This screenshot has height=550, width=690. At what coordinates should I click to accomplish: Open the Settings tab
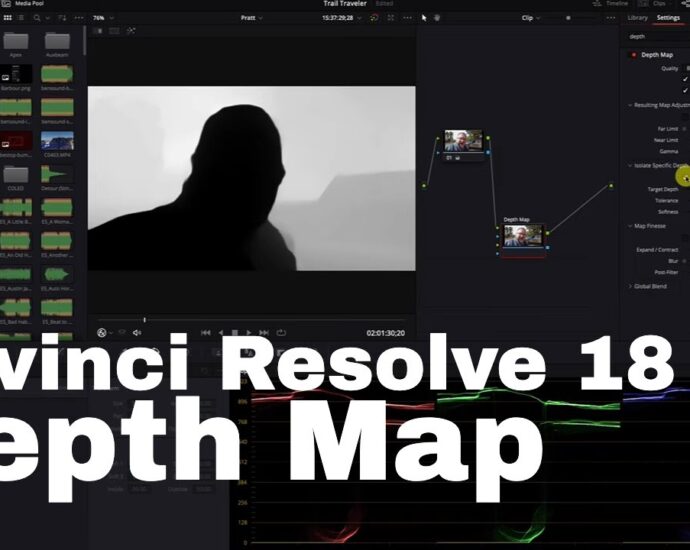point(668,18)
